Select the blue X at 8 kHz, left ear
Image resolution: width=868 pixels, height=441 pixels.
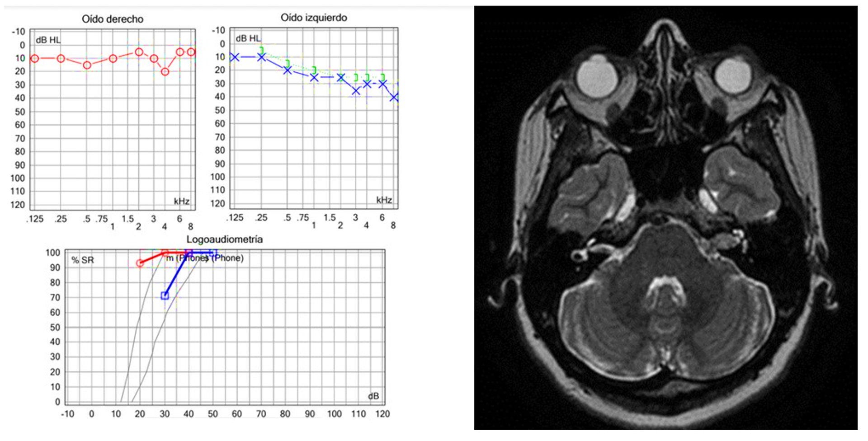pos(394,97)
